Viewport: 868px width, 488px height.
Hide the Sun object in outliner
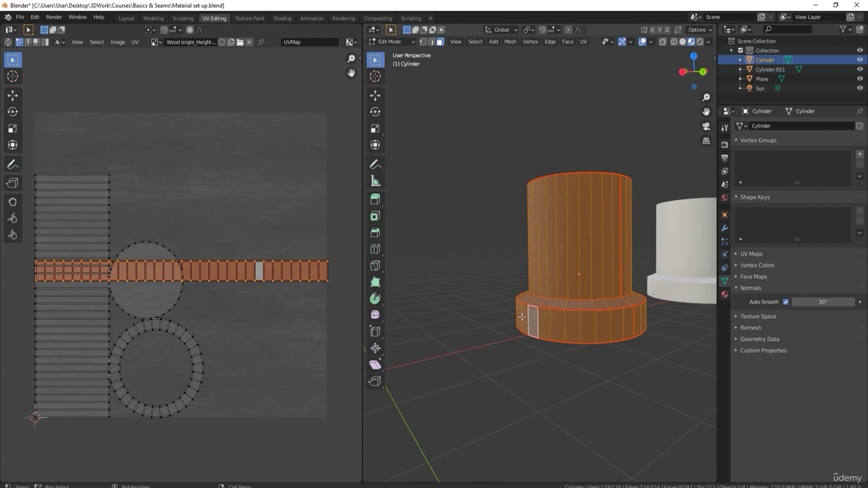point(860,88)
